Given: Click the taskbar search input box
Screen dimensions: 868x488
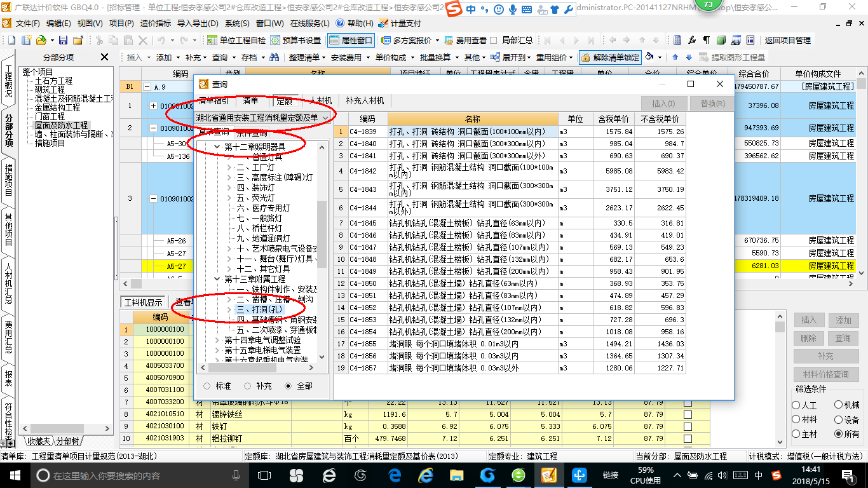Looking at the screenshot, I should coord(137,475).
